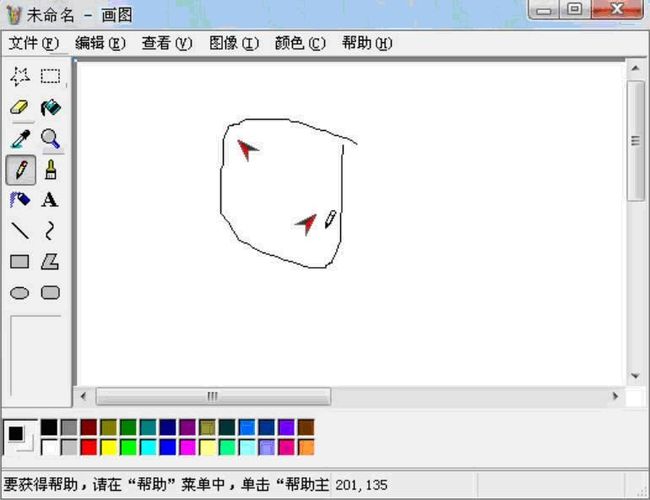This screenshot has width=650, height=500.
Task: Open the 文件(F) menu
Action: pos(34,43)
